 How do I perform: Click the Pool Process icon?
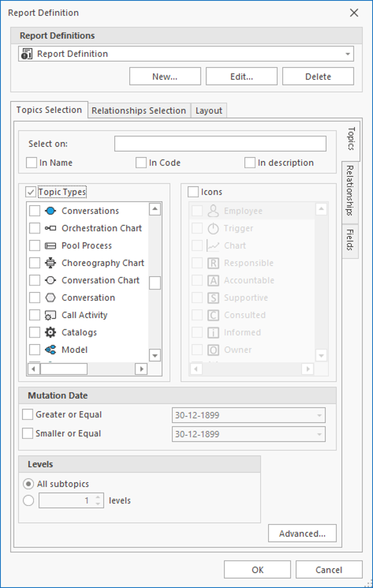50,246
